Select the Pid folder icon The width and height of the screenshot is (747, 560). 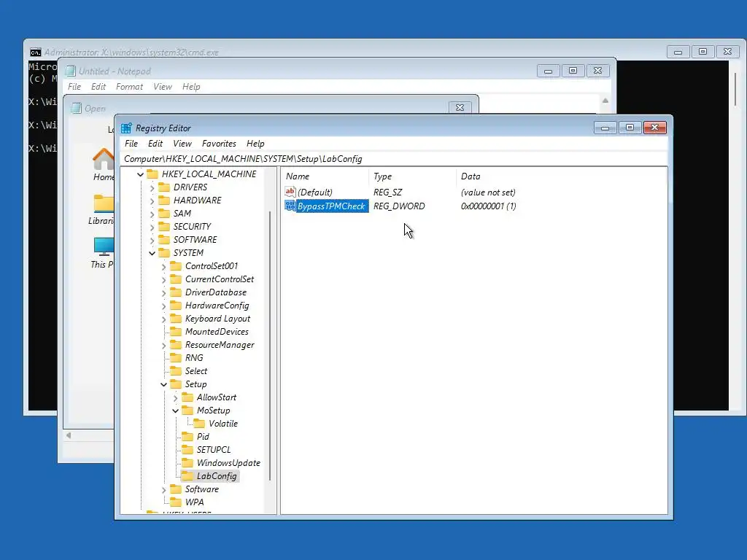187,437
